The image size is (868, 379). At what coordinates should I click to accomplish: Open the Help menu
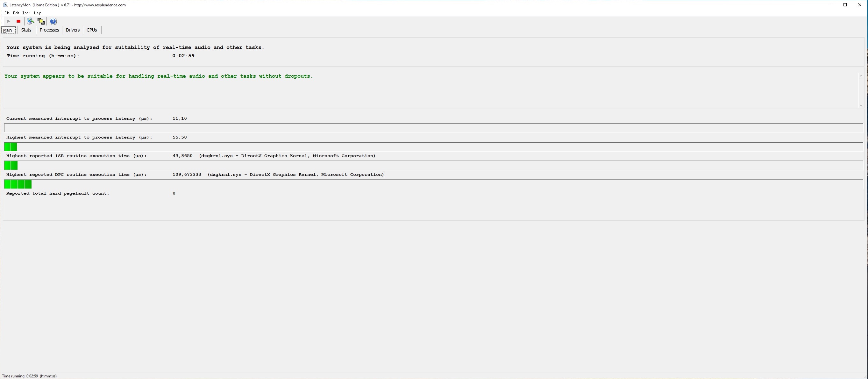coord(37,13)
